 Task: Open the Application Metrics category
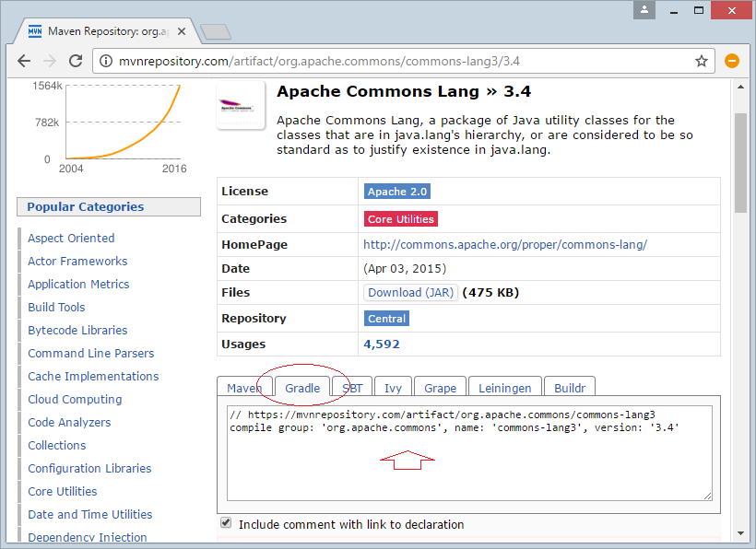78,285
